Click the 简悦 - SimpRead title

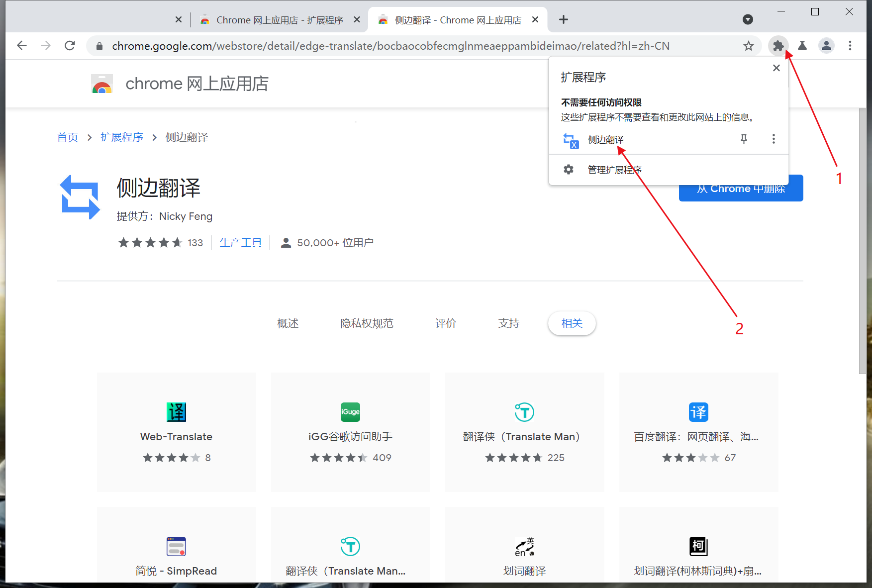pyautogui.click(x=176, y=571)
